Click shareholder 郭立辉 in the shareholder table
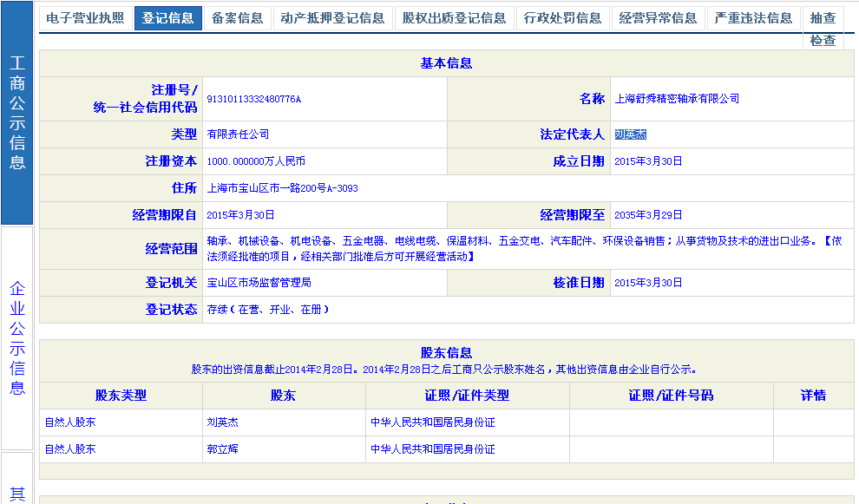The width and height of the screenshot is (859, 504). click(223, 449)
